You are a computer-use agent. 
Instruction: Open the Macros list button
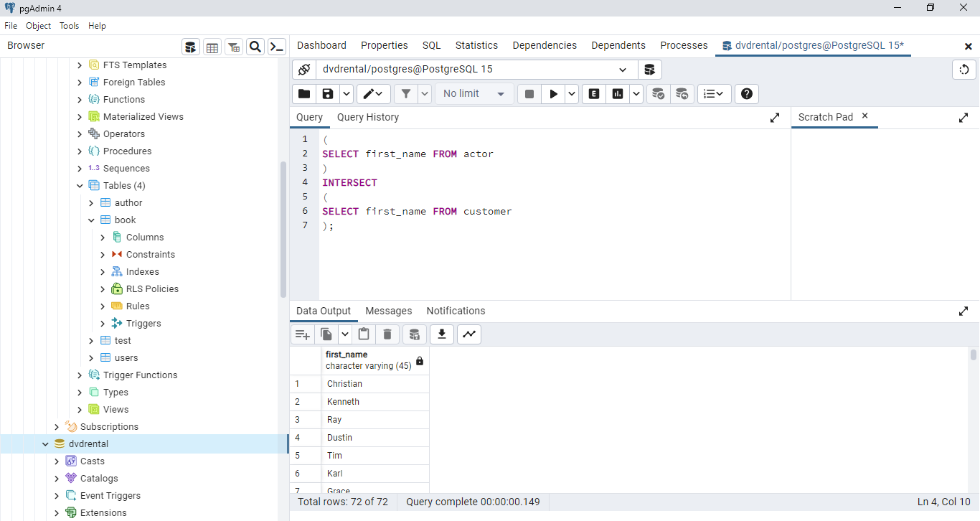tap(714, 94)
